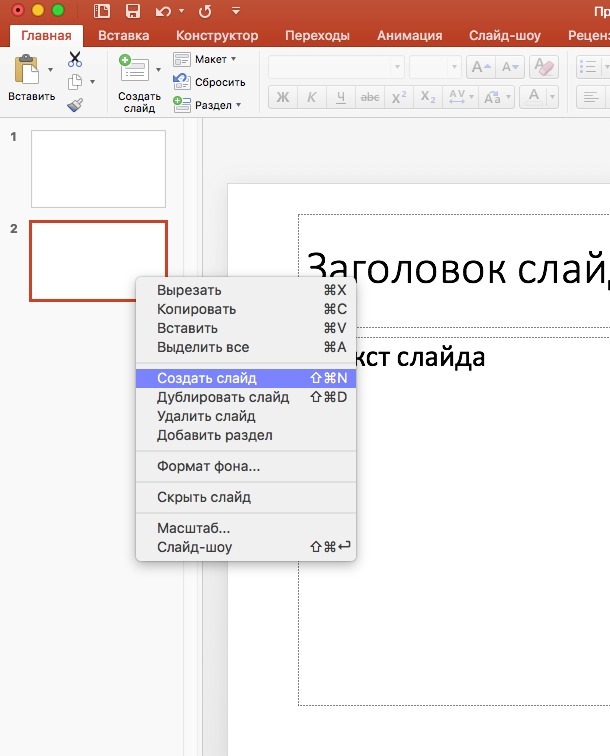Click the clear formatting eraser icon

[545, 67]
